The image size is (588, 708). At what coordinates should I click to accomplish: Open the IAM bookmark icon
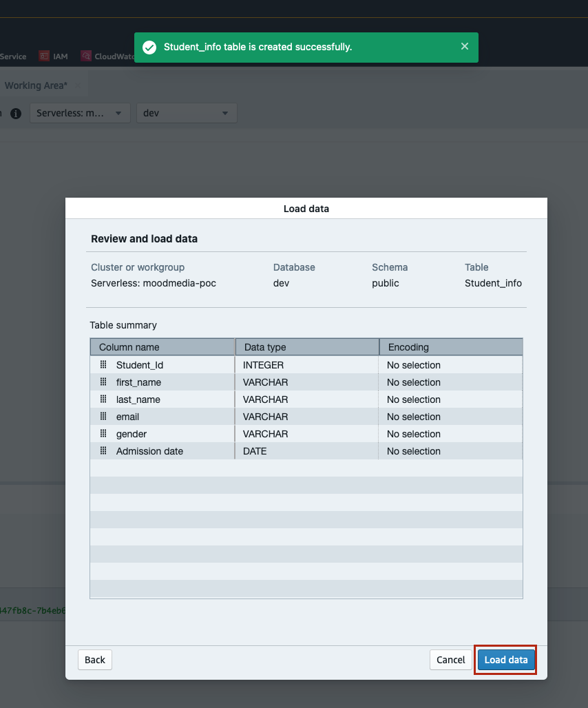coord(44,56)
